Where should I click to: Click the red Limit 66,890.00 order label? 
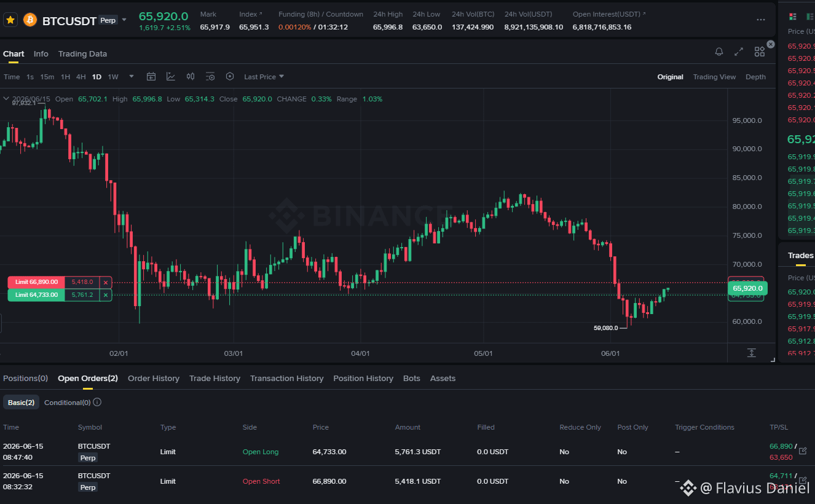tap(36, 282)
